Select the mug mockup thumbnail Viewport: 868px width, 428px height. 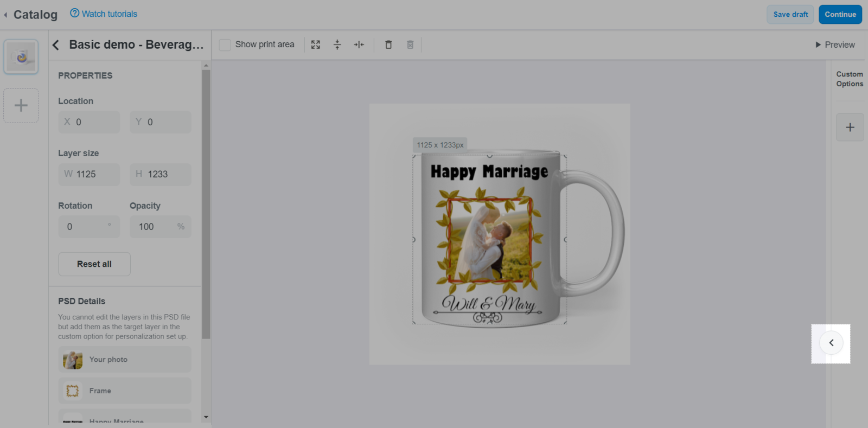21,56
